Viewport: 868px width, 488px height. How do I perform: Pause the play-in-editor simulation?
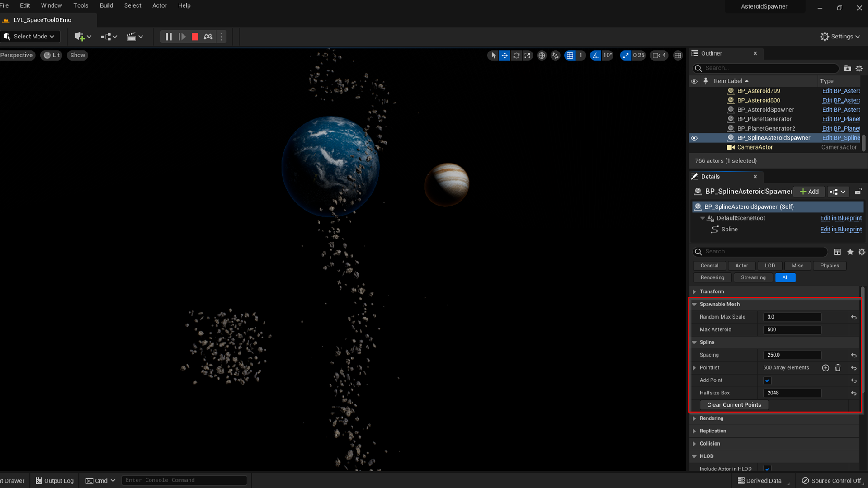pyautogui.click(x=169, y=37)
